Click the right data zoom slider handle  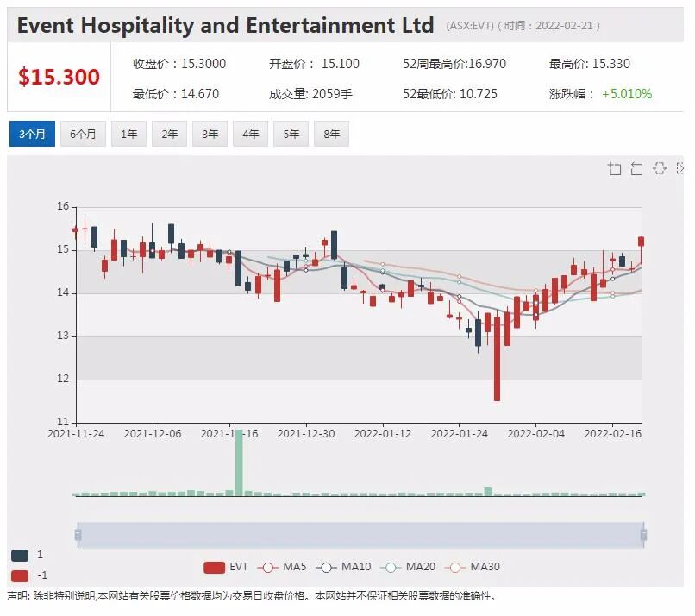(643, 535)
